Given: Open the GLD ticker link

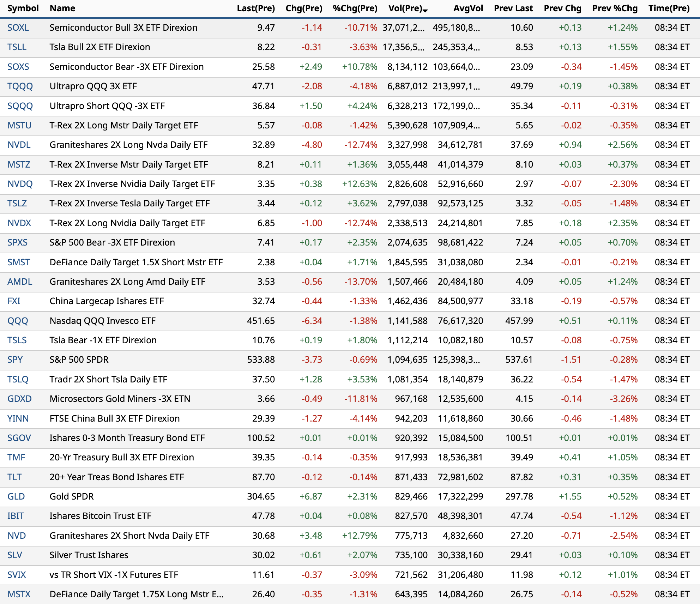Looking at the screenshot, I should (16, 496).
